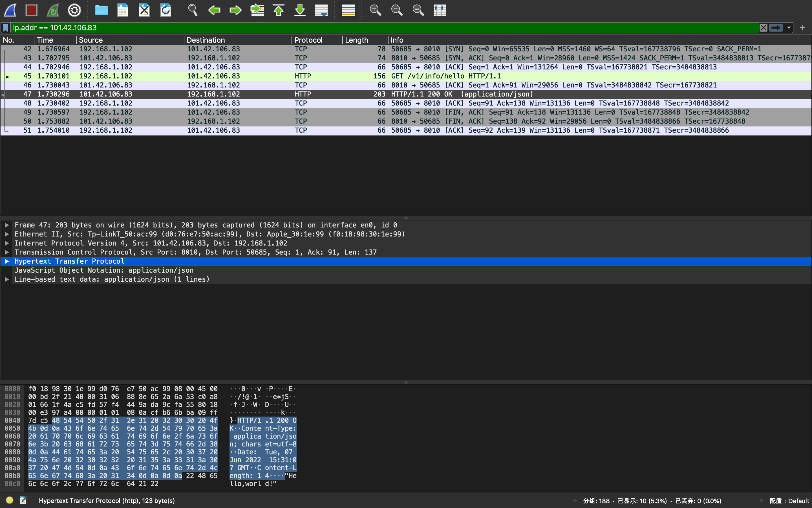Stop the running capture
812x508 pixels.
(x=32, y=10)
